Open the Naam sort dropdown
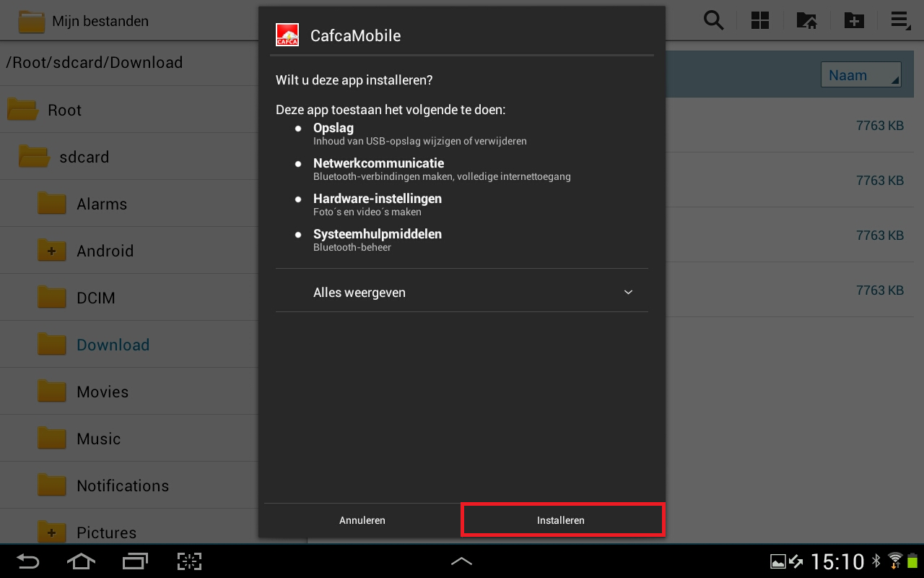This screenshot has height=578, width=924. point(860,75)
